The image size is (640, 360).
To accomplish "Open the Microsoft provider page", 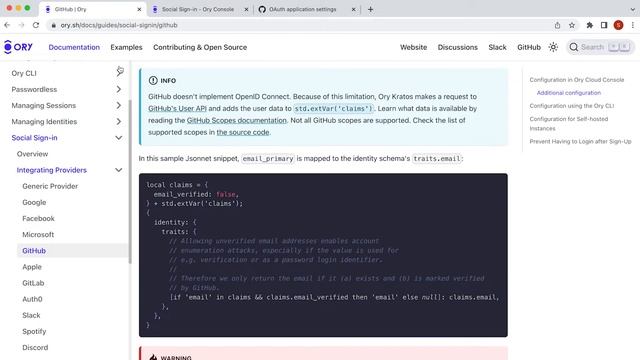I will pyautogui.click(x=38, y=234).
